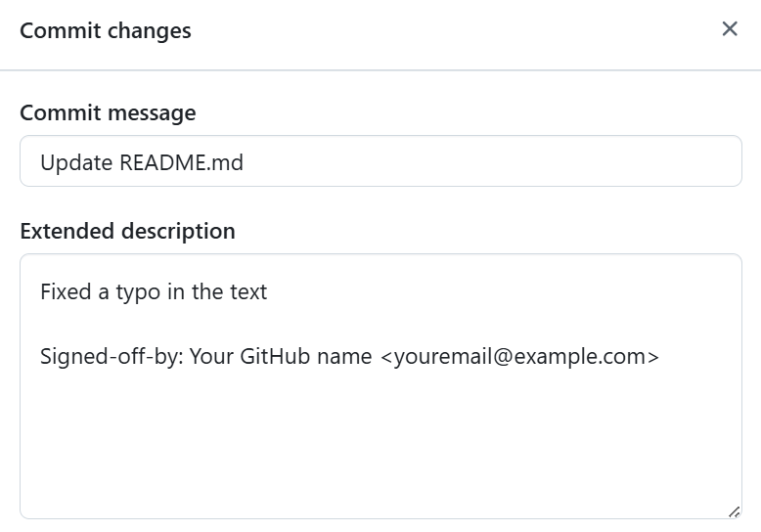Click empty space below the Signed-off-by line
Viewport: 761px width, 532px height.
tap(380, 437)
